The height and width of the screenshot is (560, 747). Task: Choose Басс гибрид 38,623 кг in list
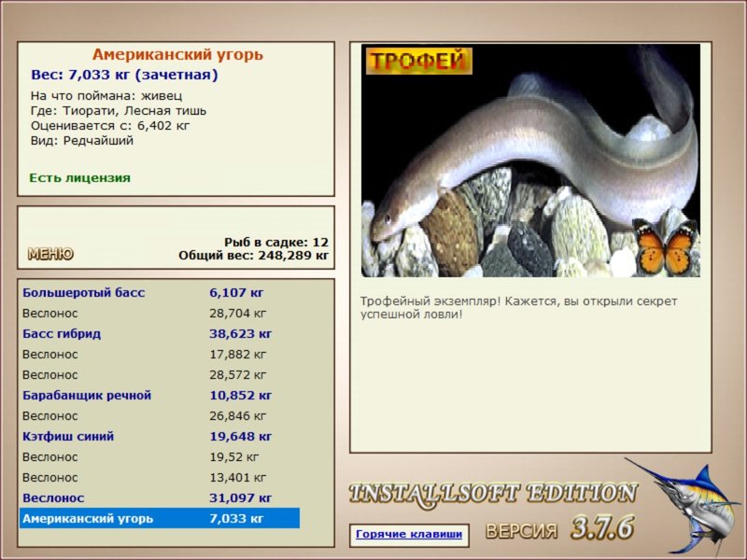click(159, 333)
